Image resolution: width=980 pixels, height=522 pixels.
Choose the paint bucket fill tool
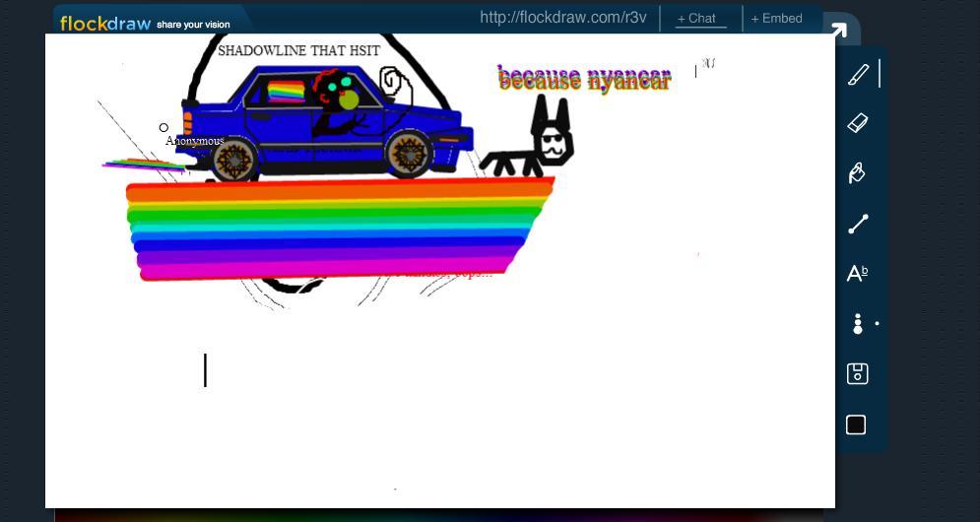tap(857, 173)
